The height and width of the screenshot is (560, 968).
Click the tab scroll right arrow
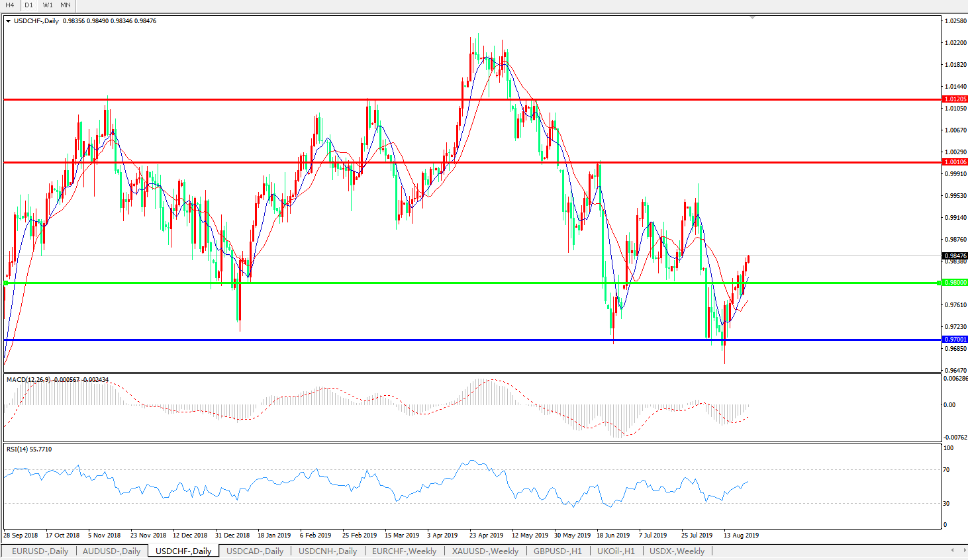[x=962, y=550]
